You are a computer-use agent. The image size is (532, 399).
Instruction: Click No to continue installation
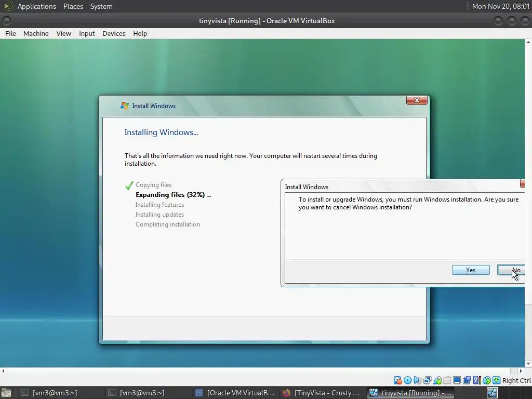pos(511,270)
